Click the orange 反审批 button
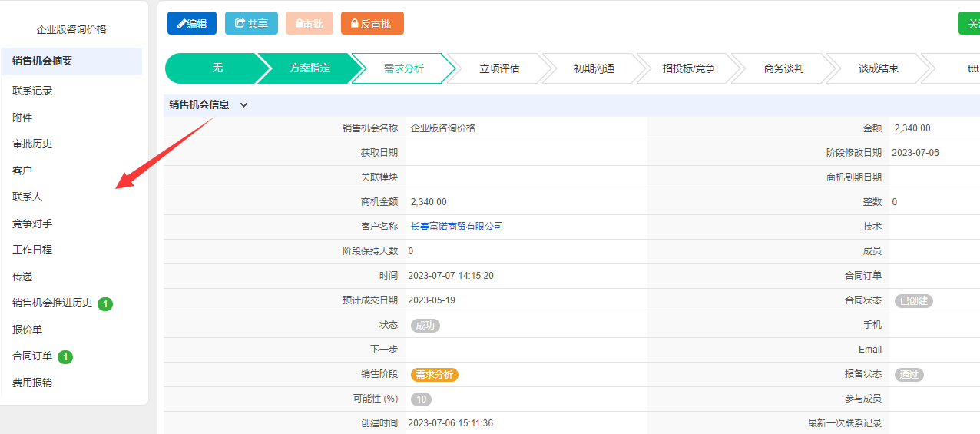The height and width of the screenshot is (434, 980). tap(372, 24)
